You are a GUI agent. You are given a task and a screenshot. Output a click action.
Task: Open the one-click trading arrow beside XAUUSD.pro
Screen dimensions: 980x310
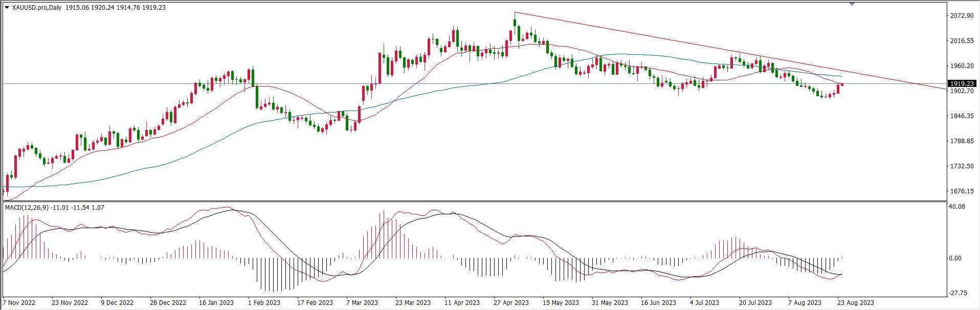[6, 8]
